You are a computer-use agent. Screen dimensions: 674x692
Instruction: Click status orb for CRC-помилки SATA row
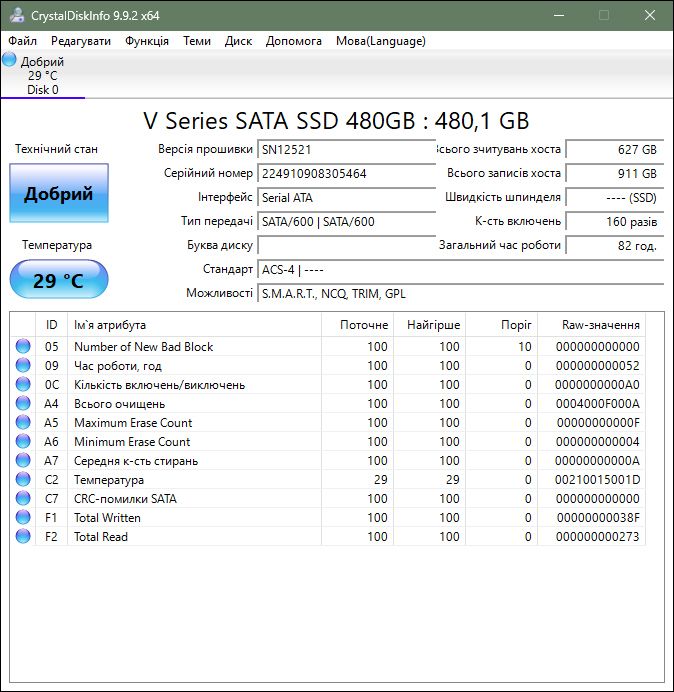(x=23, y=498)
